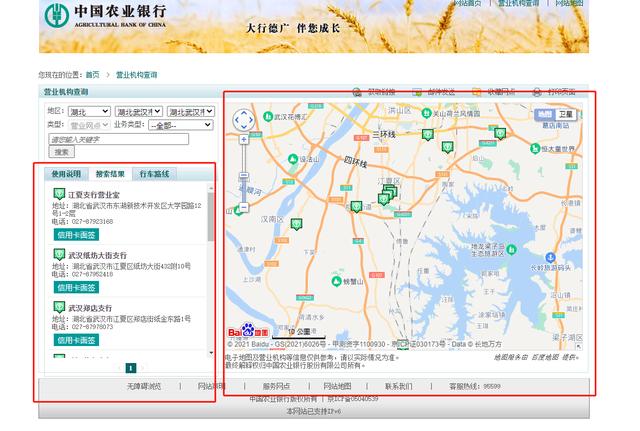Switch to the 使用说明 tab
This screenshot has width=640, height=431.
point(66,174)
